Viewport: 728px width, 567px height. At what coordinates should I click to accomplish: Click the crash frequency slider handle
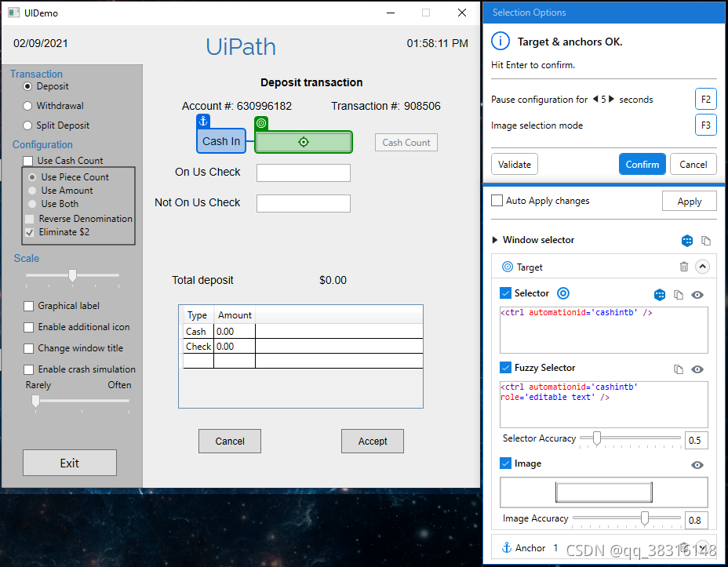tap(36, 401)
